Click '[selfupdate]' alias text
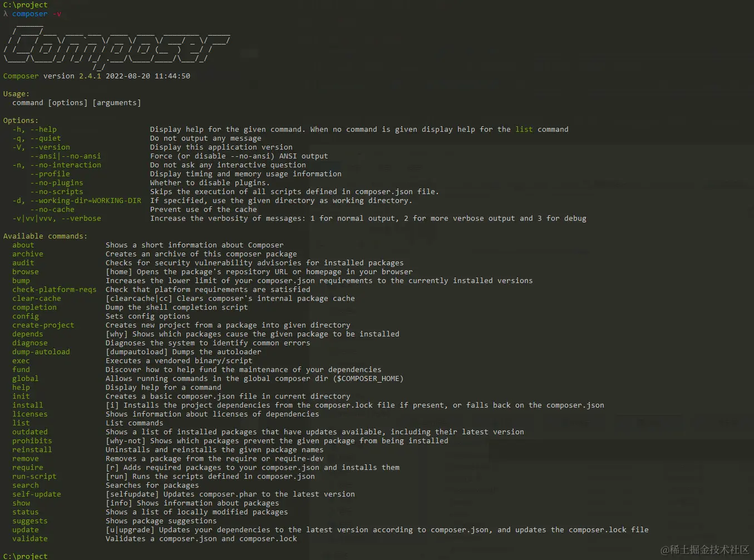 tap(132, 494)
